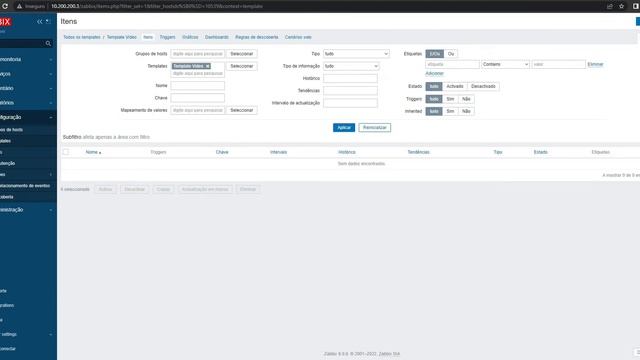Open the Tipo de informação dropdown
Image resolution: width=640 pixels, height=360 pixels.
(x=351, y=66)
